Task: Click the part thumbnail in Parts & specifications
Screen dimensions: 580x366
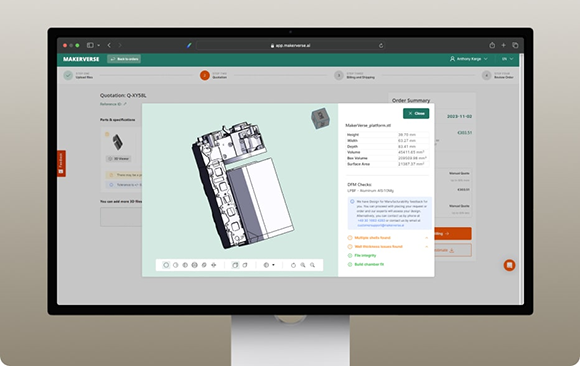Action: pos(118,142)
